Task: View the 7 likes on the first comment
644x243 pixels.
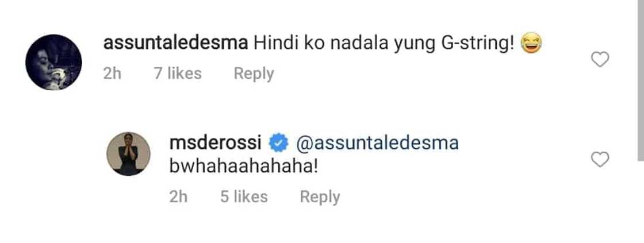Action: tap(177, 74)
